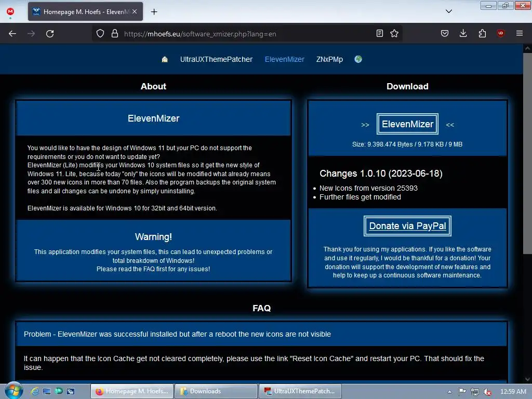Screen dimensions: 532x399
Task: Click the Warning! heading
Action: click(153, 237)
